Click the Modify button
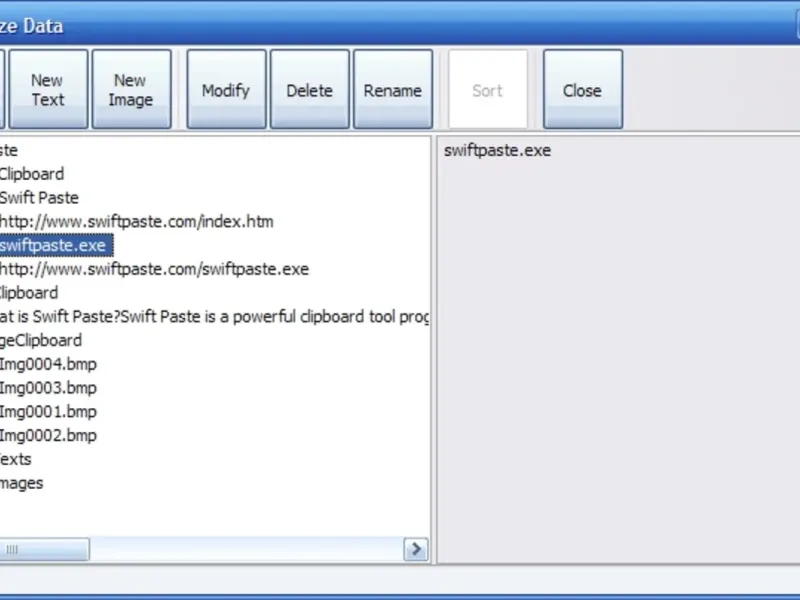This screenshot has width=800, height=600. pos(226,89)
